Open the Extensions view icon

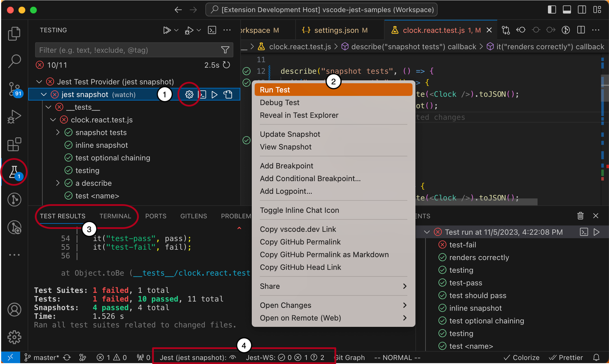click(x=14, y=144)
